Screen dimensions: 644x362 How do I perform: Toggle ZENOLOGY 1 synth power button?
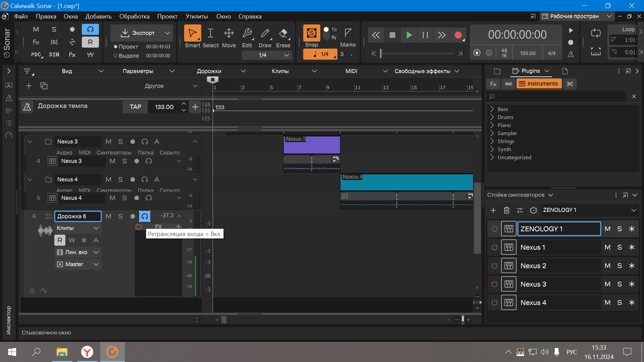click(494, 229)
